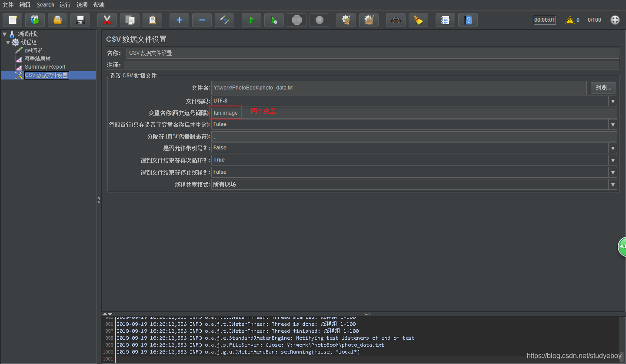
Task: Click the log panel collapse arrows
Action: pos(107,314)
